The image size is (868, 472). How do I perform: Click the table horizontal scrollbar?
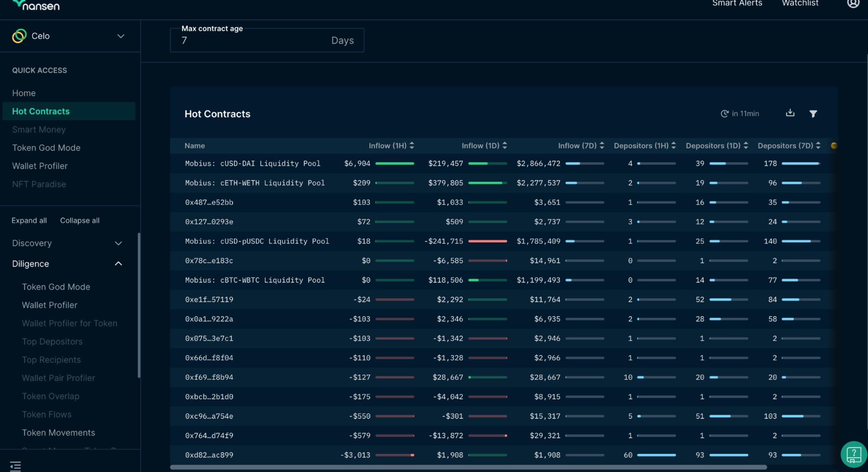pyautogui.click(x=468, y=467)
